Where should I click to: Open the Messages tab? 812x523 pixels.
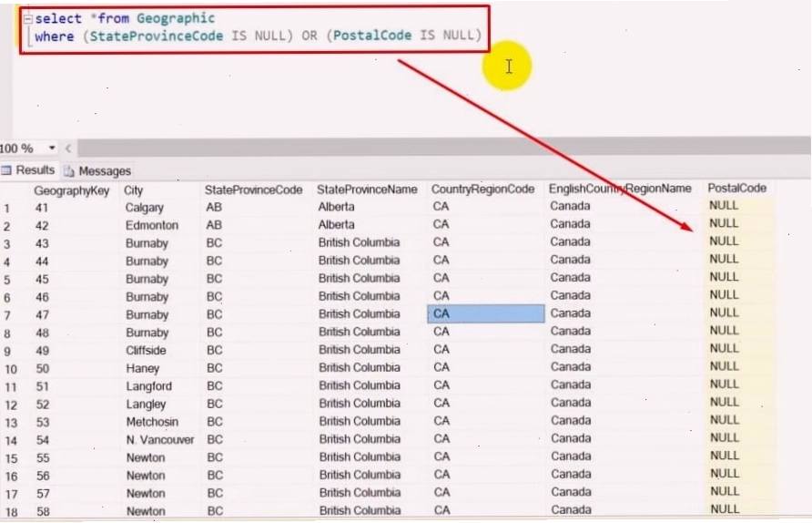[x=97, y=170]
